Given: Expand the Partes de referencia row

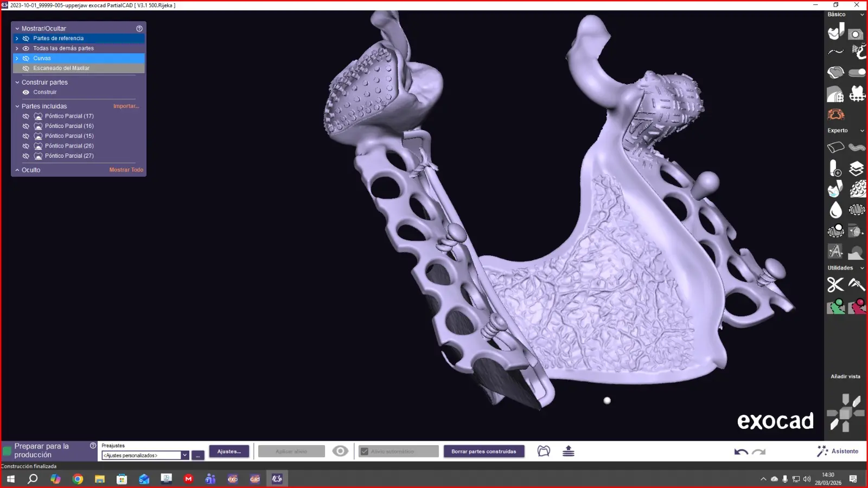Looking at the screenshot, I should pos(17,38).
